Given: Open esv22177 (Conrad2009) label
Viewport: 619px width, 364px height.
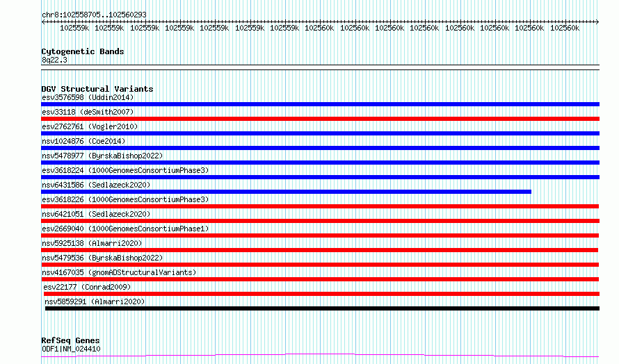Looking at the screenshot, I should click(x=87, y=287).
